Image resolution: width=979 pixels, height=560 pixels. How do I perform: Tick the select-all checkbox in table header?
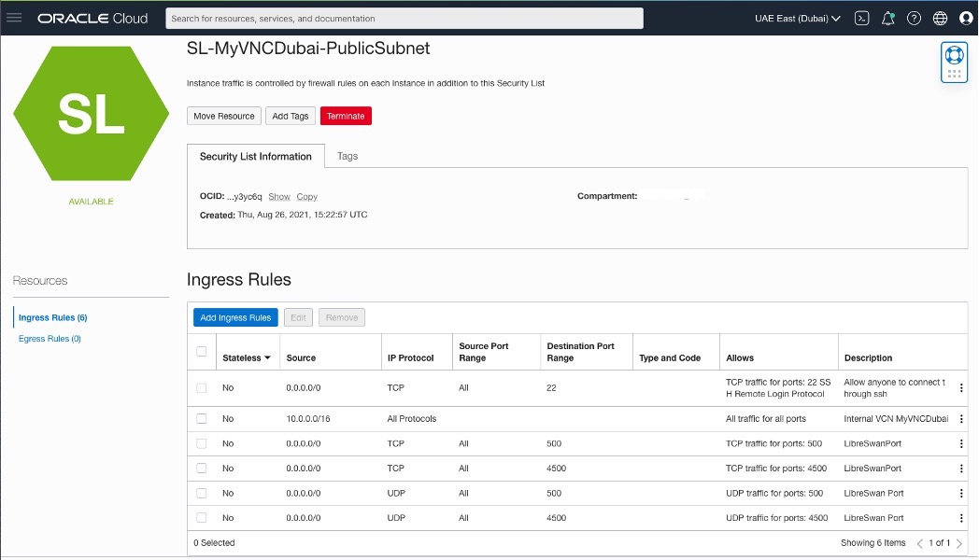[x=202, y=352]
